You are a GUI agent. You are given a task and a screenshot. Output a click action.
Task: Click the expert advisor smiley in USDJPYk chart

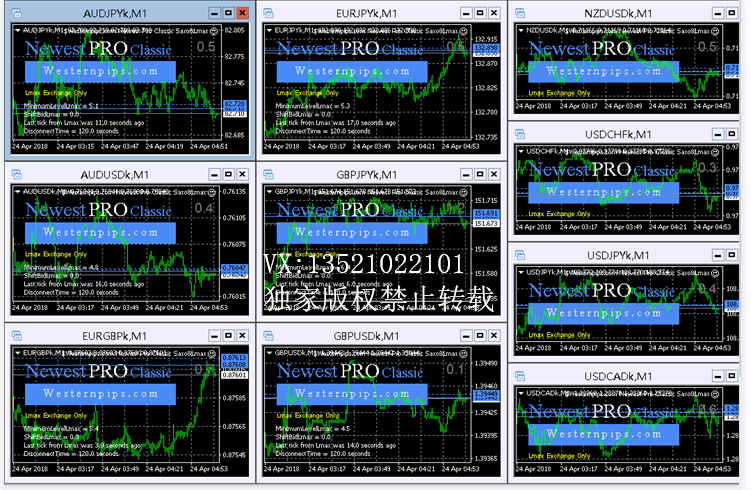[x=715, y=273]
